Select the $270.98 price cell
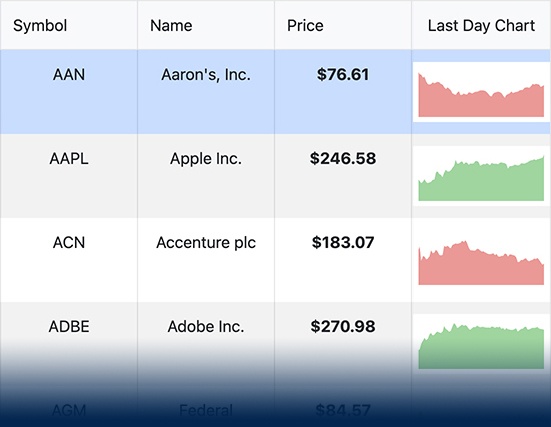551x427 pixels. (343, 344)
